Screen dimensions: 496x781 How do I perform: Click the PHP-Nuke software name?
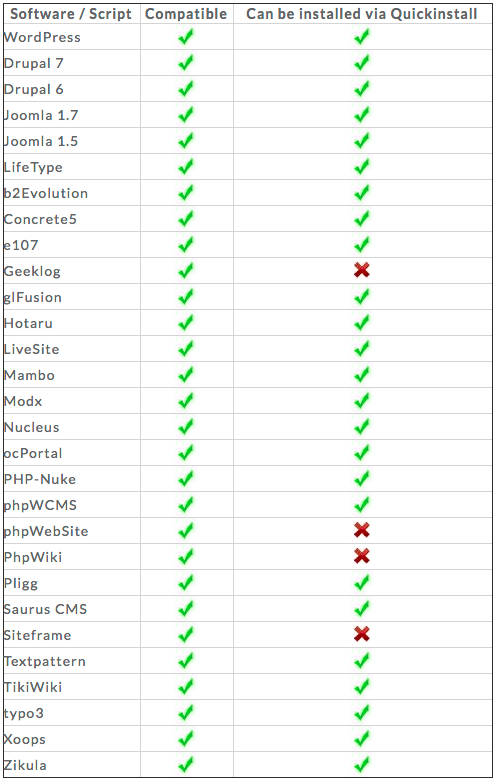[40, 479]
